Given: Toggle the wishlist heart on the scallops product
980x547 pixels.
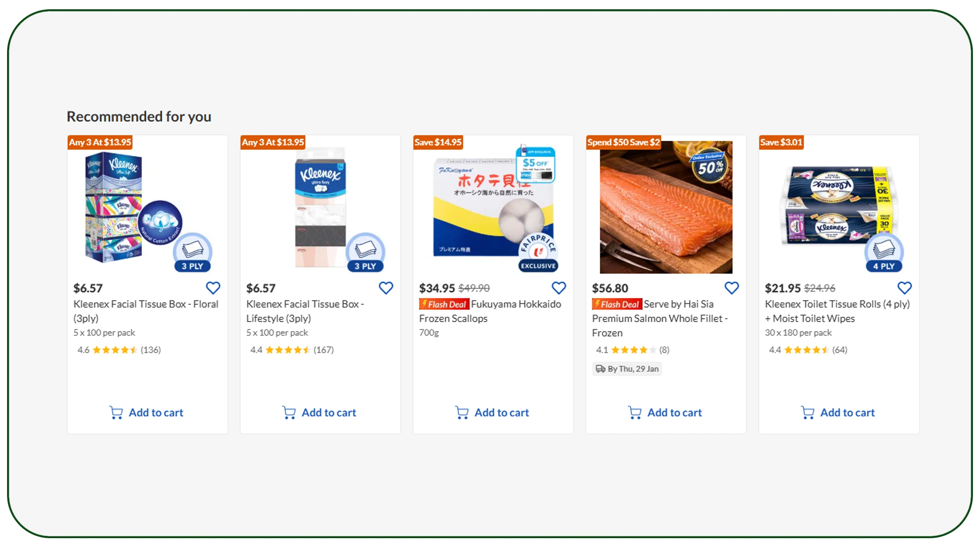Looking at the screenshot, I should point(559,287).
